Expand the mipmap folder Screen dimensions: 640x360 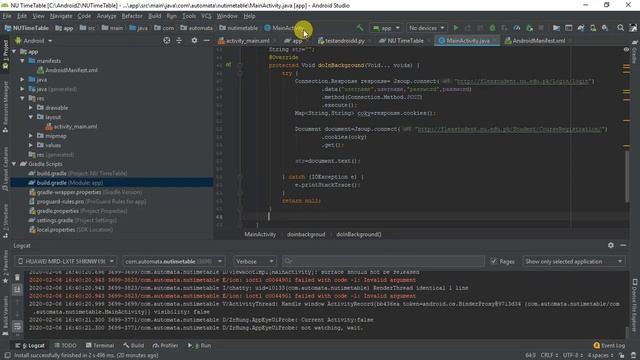(x=31, y=136)
